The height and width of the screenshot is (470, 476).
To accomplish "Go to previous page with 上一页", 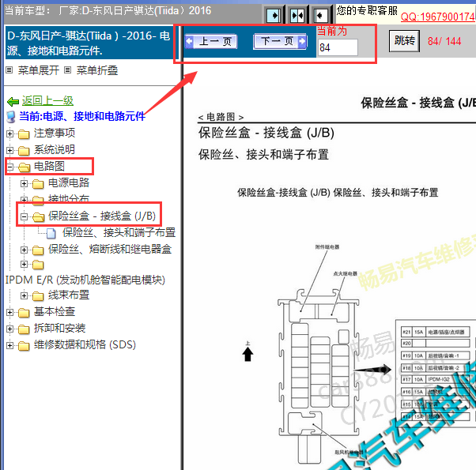I will tap(211, 41).
